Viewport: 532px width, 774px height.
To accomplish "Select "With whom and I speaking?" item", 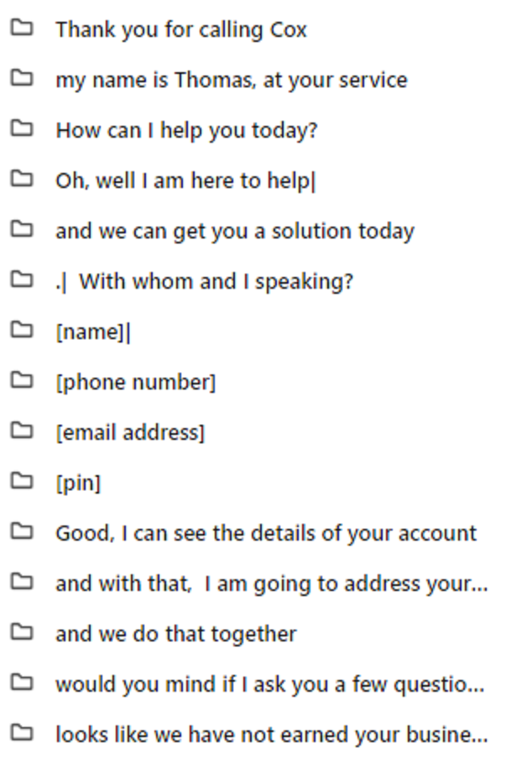I will 216,282.
